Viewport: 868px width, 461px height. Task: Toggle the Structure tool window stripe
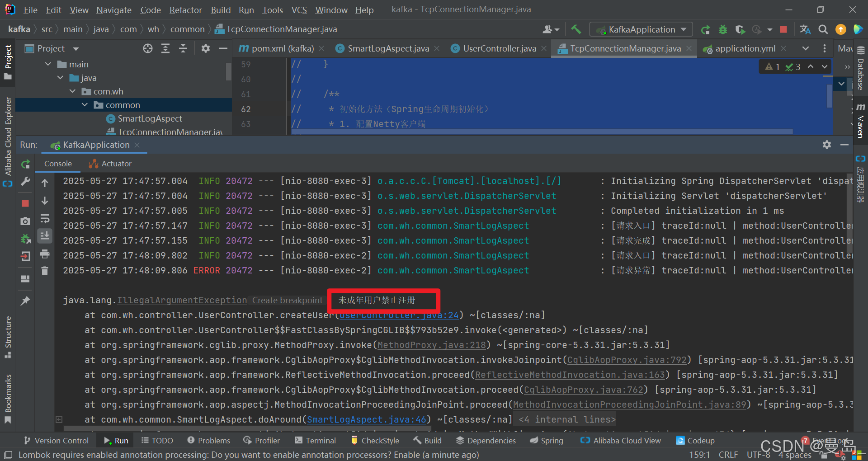(x=8, y=337)
